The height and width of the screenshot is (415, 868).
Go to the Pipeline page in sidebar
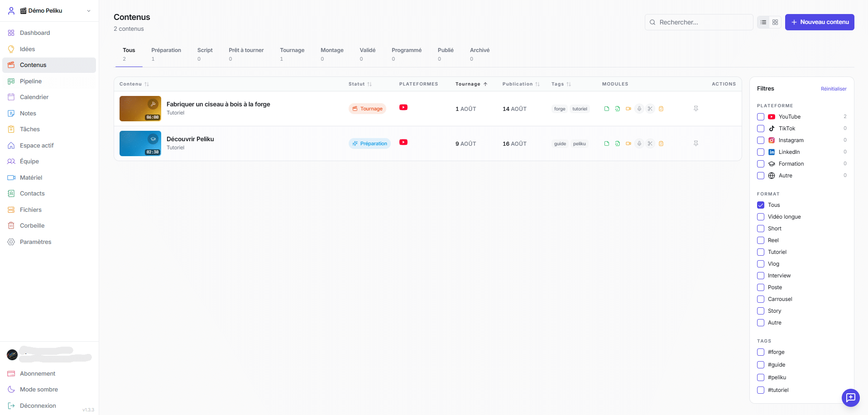[x=49, y=81]
